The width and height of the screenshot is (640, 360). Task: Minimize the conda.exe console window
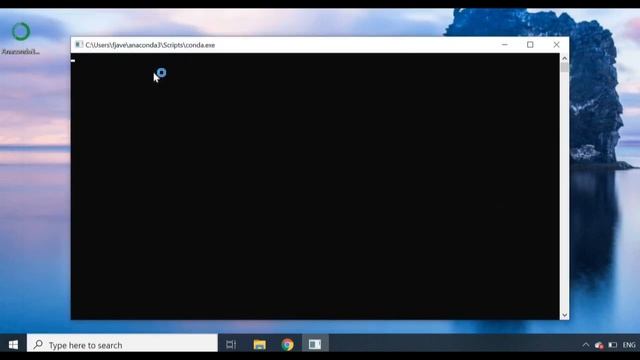[x=505, y=44]
